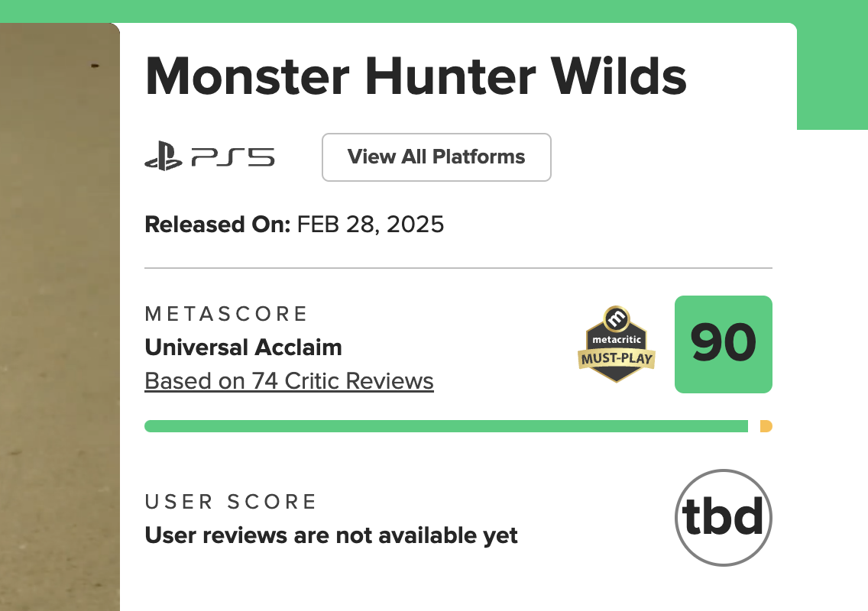Click the green score distribution bar
Viewport: 868px width, 611px height.
click(446, 426)
